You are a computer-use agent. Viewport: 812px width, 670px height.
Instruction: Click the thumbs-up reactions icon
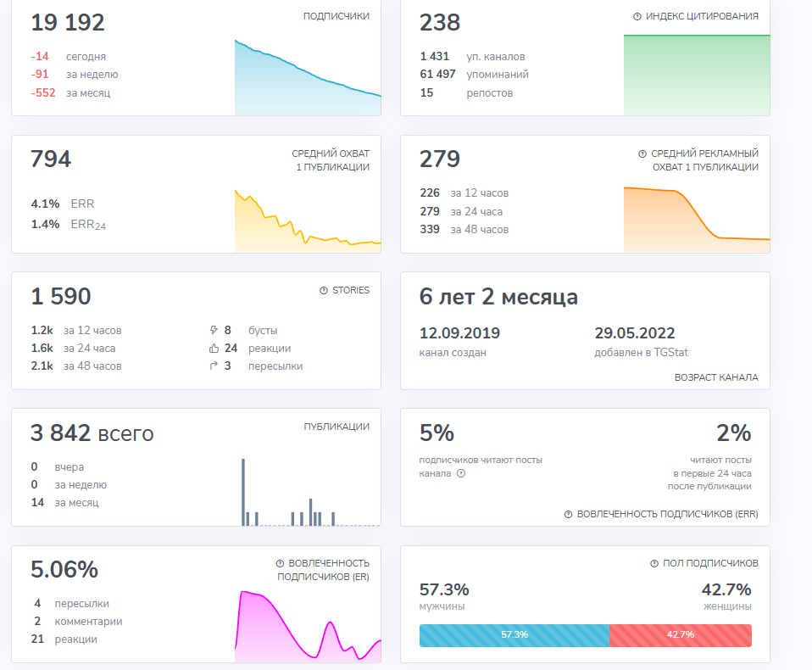(x=214, y=349)
